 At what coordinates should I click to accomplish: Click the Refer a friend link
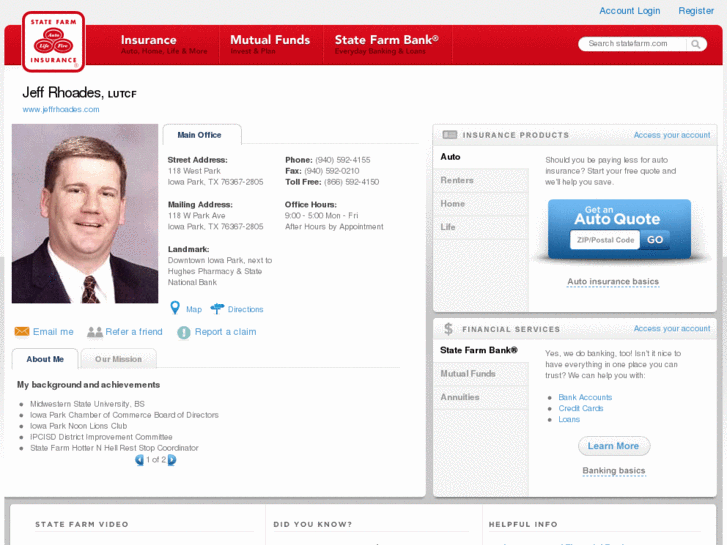pos(134,332)
